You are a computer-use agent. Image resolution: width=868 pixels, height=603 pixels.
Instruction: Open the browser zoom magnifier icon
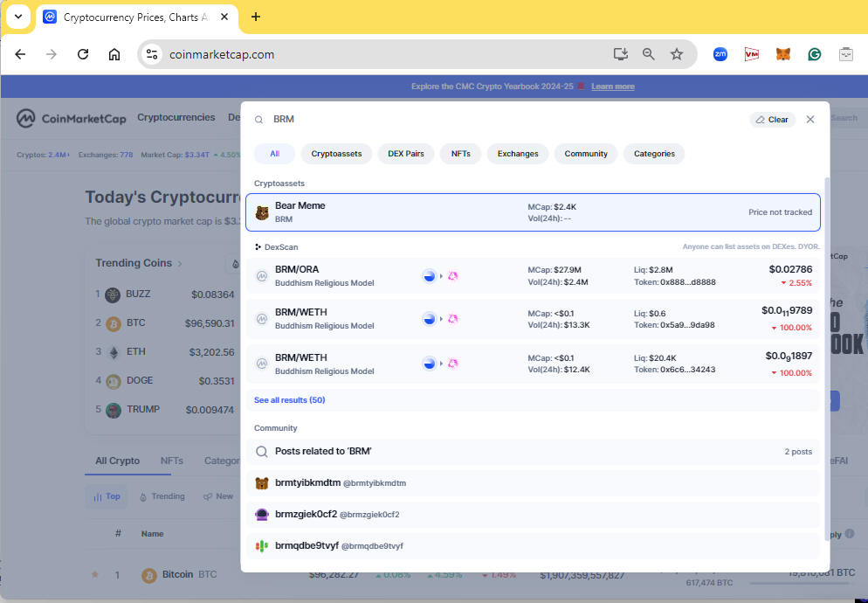pos(648,54)
